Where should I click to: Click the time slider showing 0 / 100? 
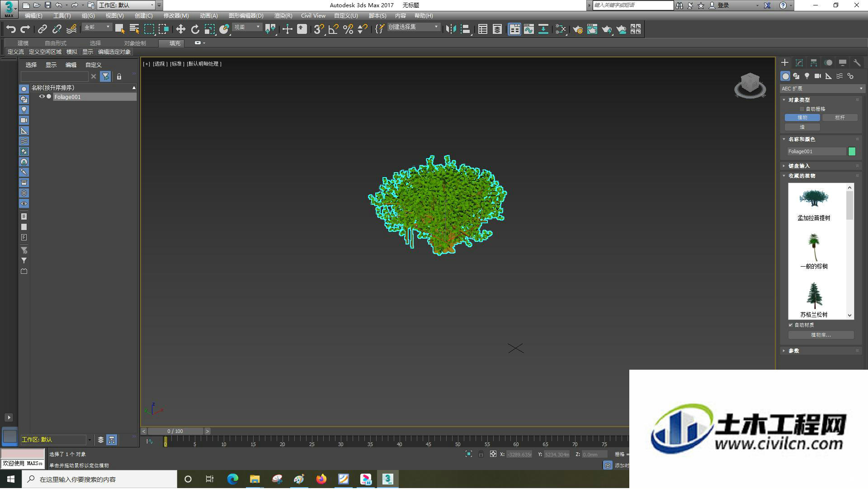click(x=175, y=432)
